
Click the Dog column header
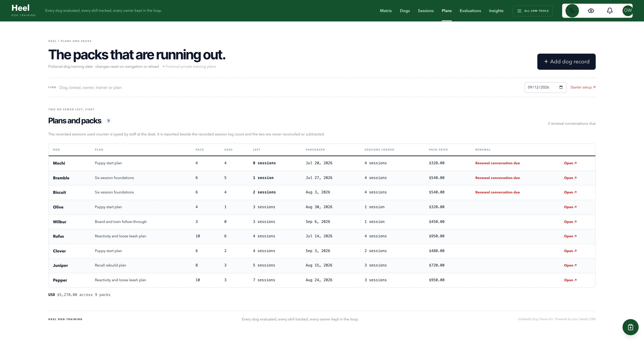coord(56,149)
